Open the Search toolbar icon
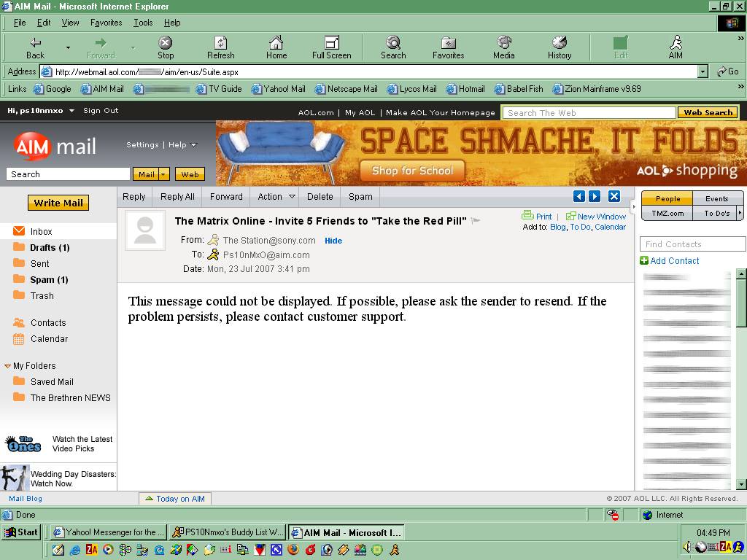 tap(393, 43)
